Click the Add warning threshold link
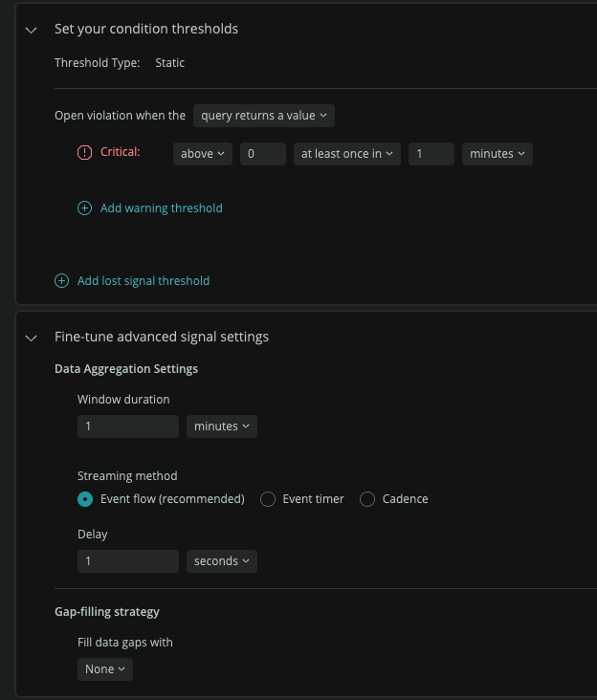This screenshot has height=700, width=597. (161, 208)
